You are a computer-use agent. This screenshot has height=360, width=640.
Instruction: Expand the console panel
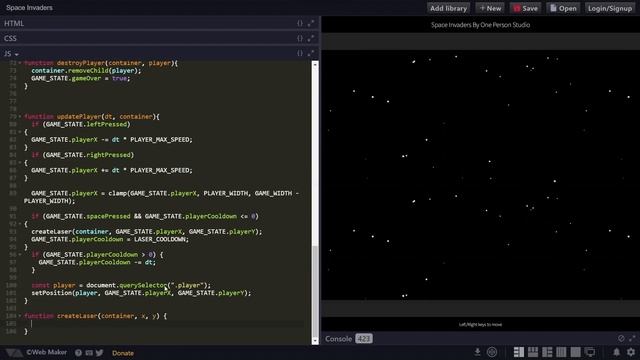(x=632, y=338)
